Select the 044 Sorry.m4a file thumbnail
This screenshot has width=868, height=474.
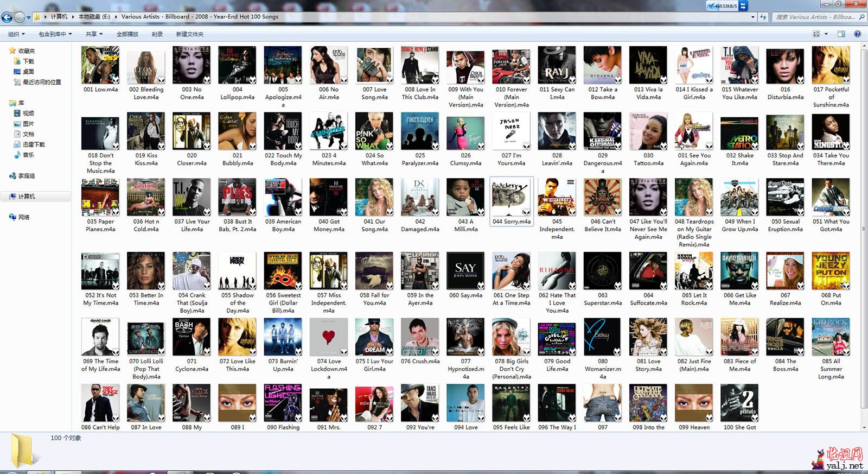click(x=511, y=199)
